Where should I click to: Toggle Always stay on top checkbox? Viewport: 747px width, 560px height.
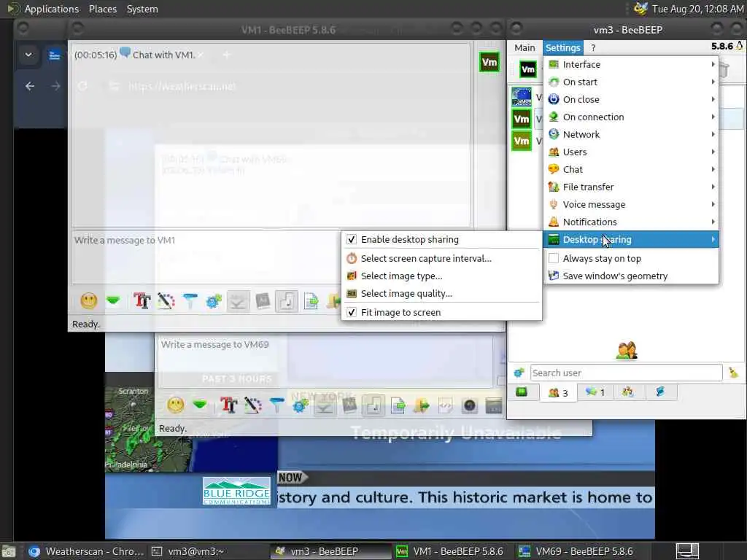tap(554, 258)
